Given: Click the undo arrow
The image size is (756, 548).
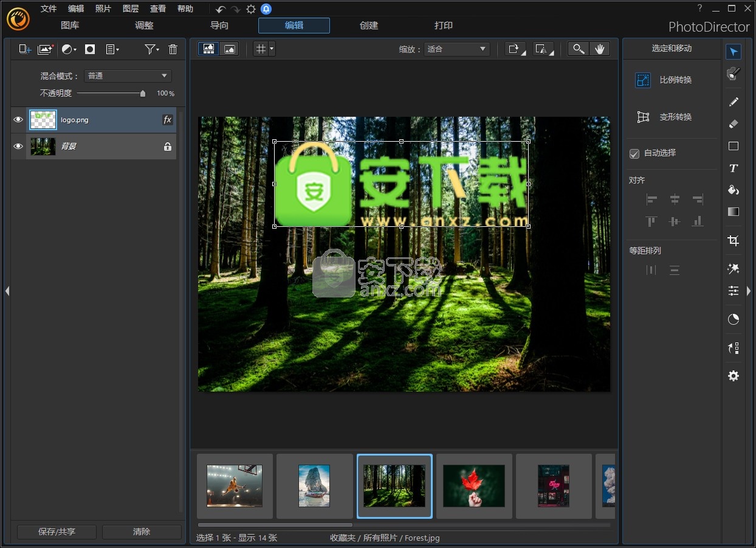Looking at the screenshot, I should [221, 9].
